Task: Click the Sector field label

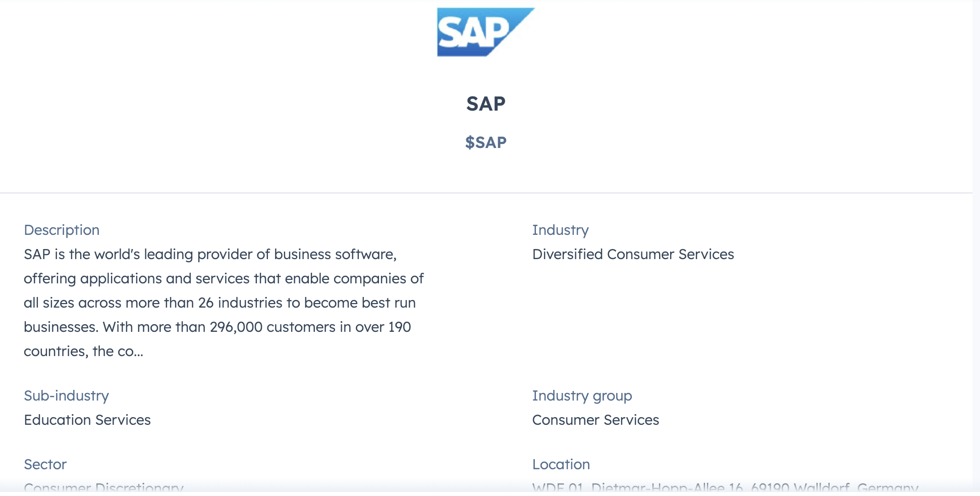Action: pos(45,464)
